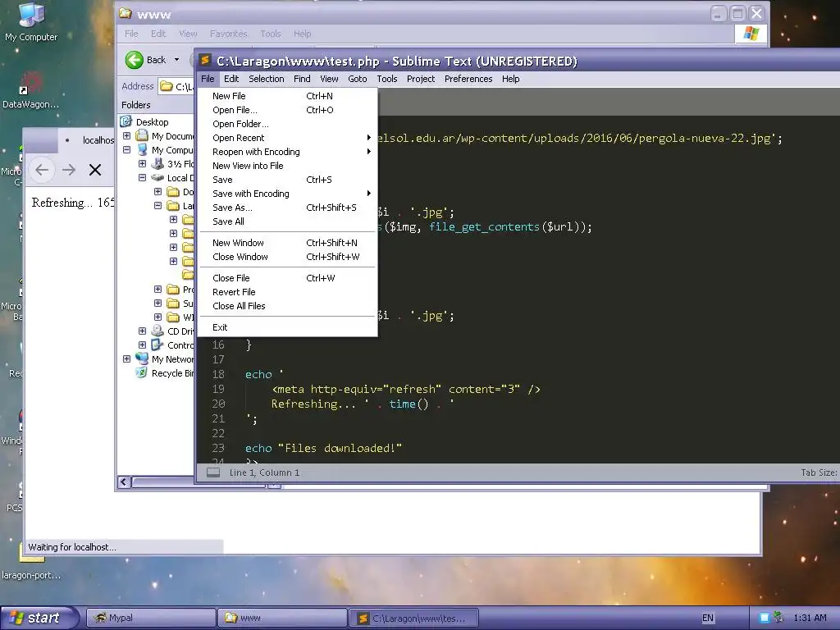Viewport: 840px width, 630px height.
Task: Expand Open Recent submenu
Action: click(287, 138)
